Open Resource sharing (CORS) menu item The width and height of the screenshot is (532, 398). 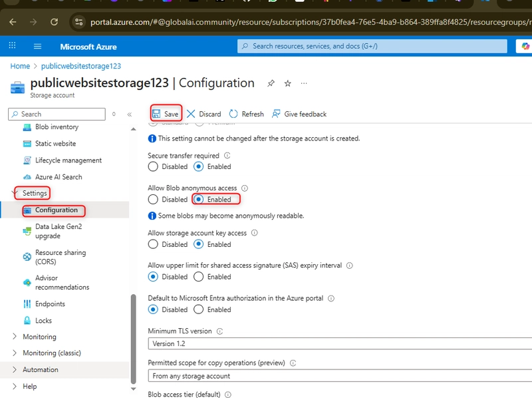[61, 257]
